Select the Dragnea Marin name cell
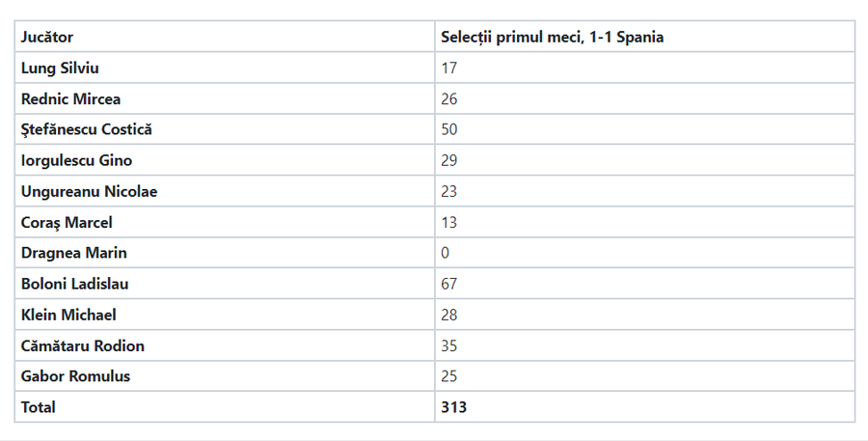 point(225,253)
